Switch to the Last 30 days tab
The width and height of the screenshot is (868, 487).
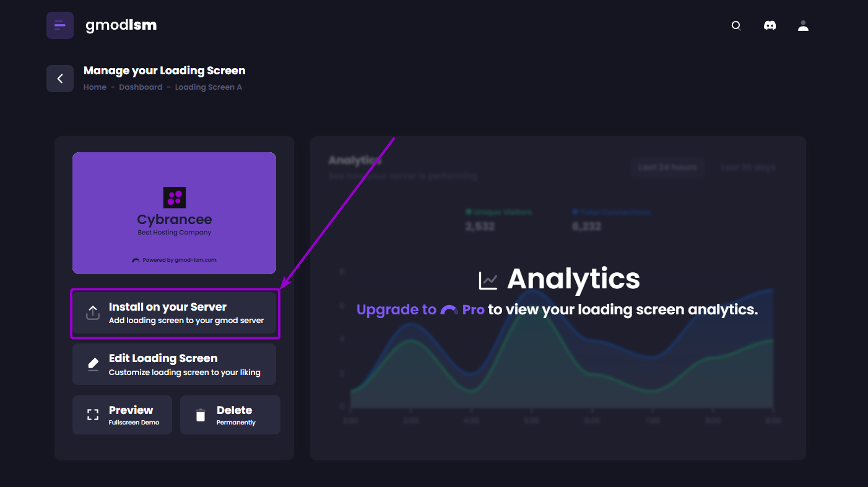pyautogui.click(x=748, y=167)
